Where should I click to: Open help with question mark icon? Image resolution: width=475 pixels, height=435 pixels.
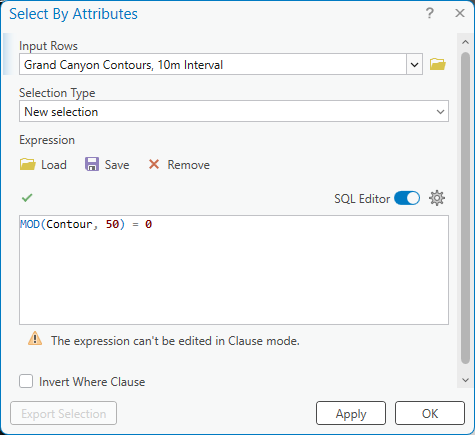pyautogui.click(x=430, y=13)
